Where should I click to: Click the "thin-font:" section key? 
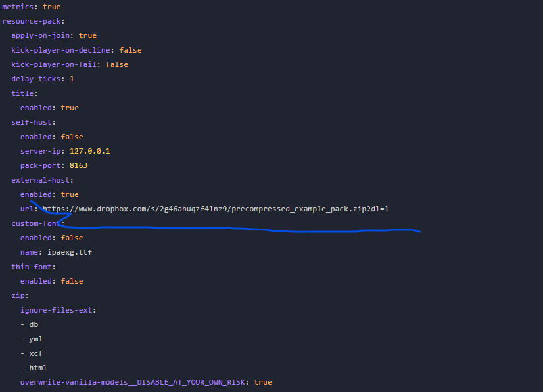tap(34, 267)
